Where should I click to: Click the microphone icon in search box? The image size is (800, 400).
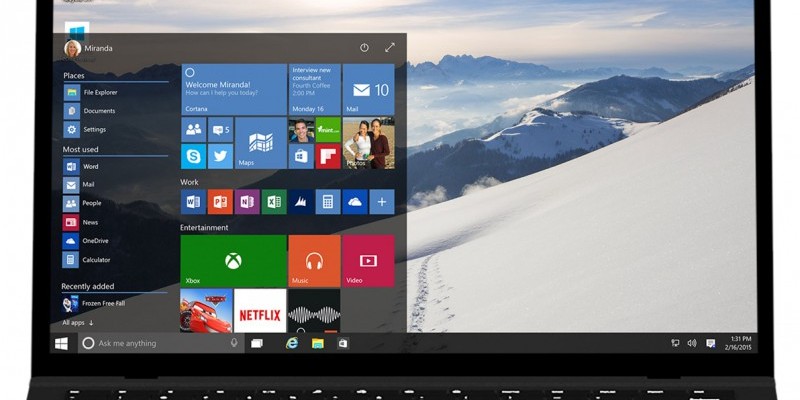click(234, 343)
